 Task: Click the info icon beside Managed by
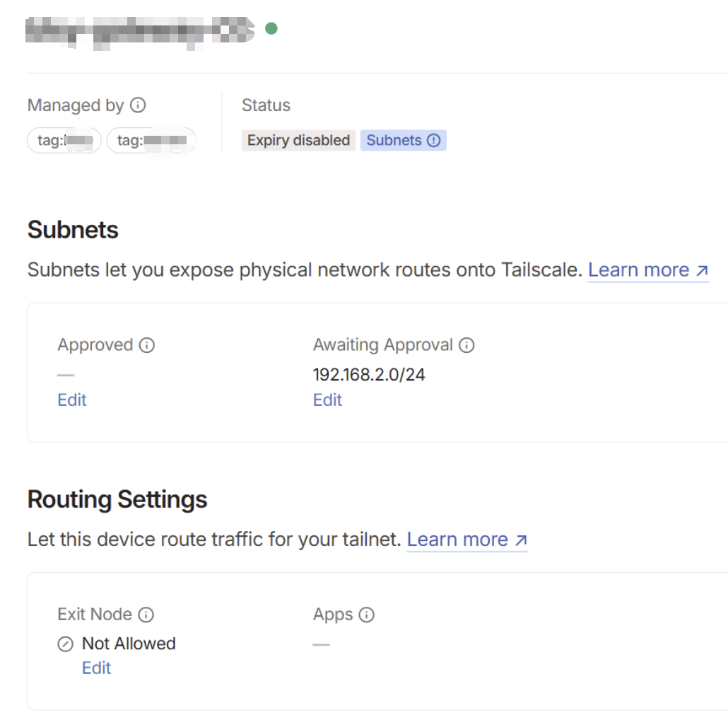tap(139, 105)
